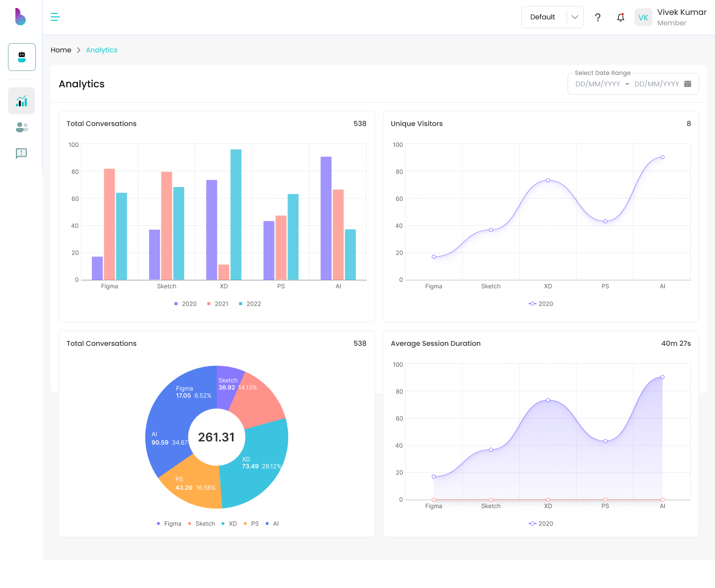Open the help question mark icon
This screenshot has height=588, width=715.
[597, 17]
